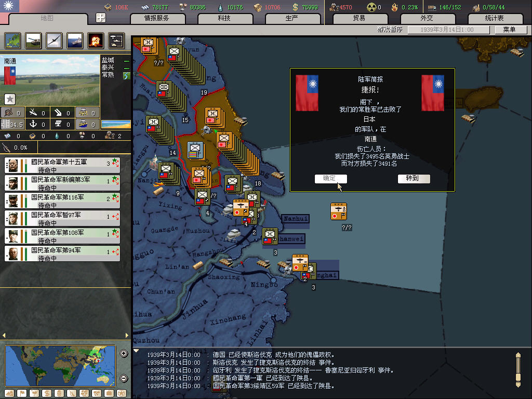Click adjacent province name 盐城
The width and height of the screenshot is (532, 399).
click(108, 60)
